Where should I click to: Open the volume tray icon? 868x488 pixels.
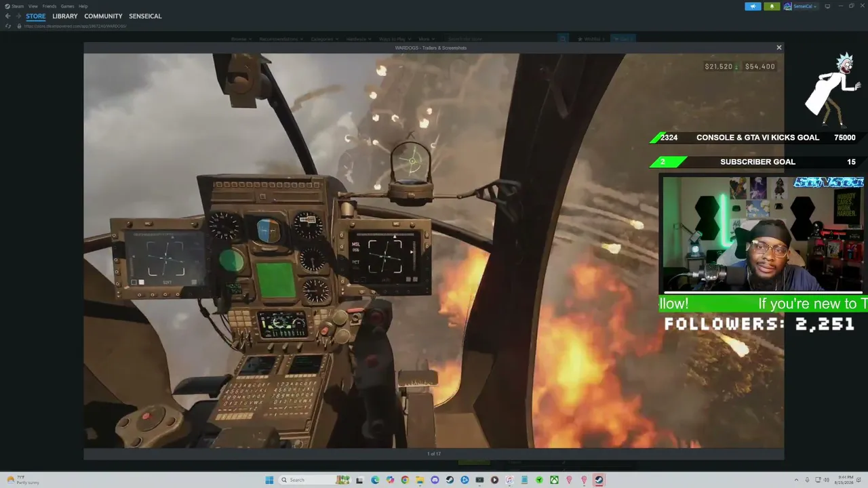[x=827, y=480]
